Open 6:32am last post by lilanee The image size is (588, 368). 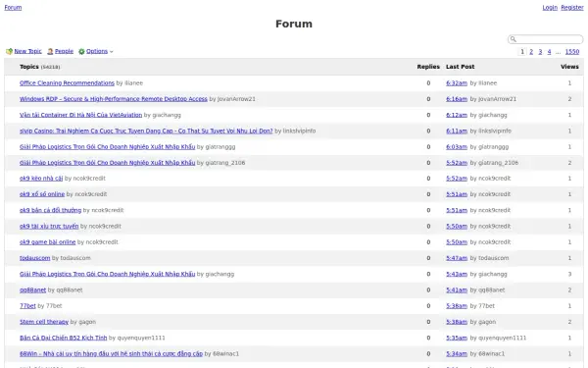[457, 83]
